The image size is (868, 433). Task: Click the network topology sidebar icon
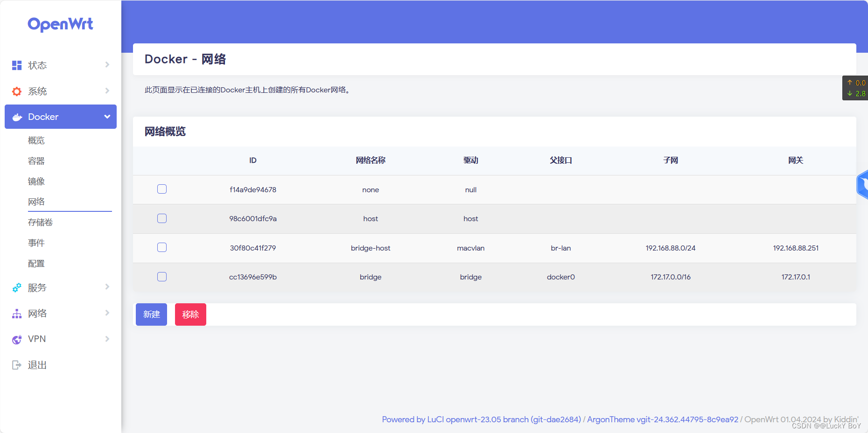17,314
